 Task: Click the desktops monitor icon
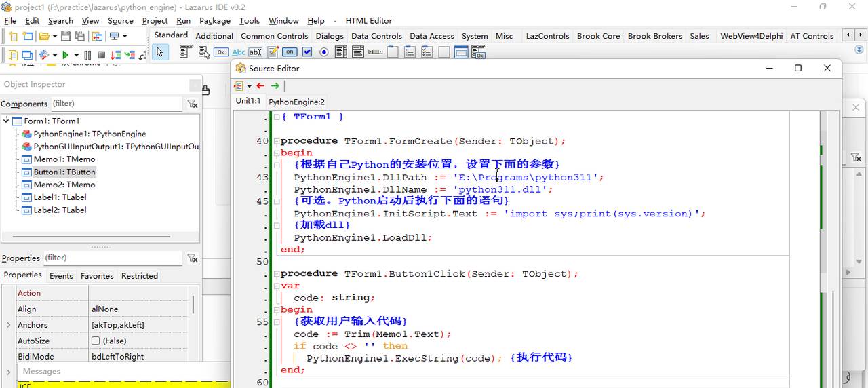coord(114,36)
